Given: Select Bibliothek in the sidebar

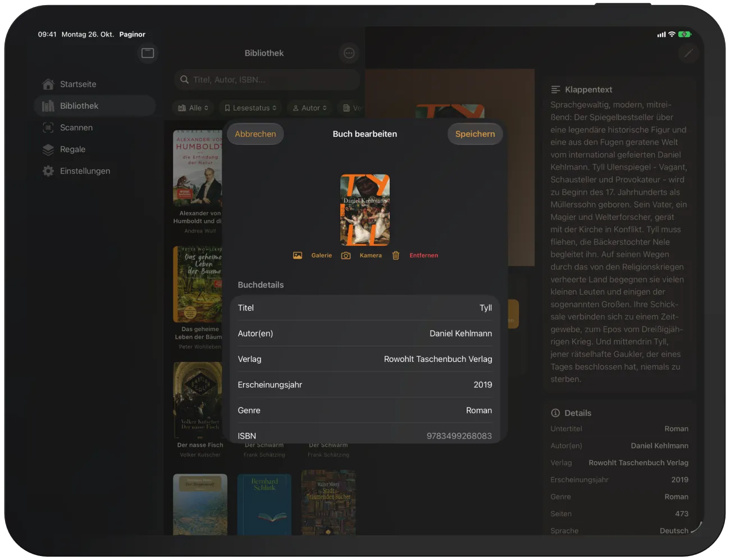Looking at the screenshot, I should coord(94,106).
